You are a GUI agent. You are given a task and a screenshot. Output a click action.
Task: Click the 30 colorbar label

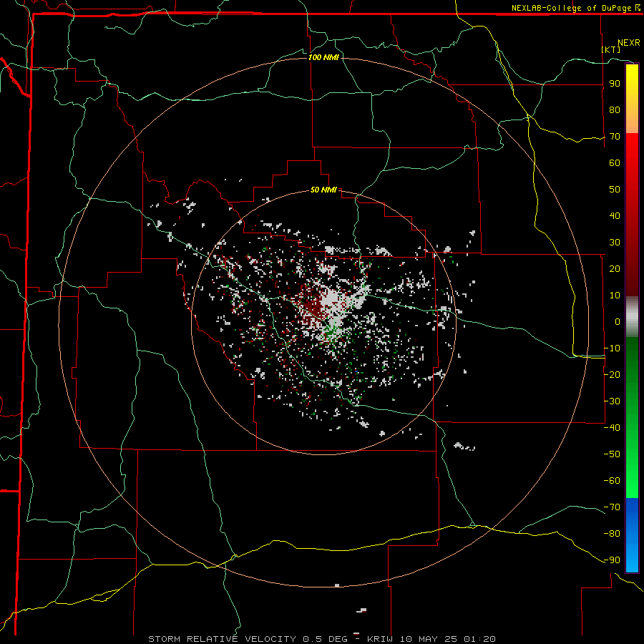point(615,243)
